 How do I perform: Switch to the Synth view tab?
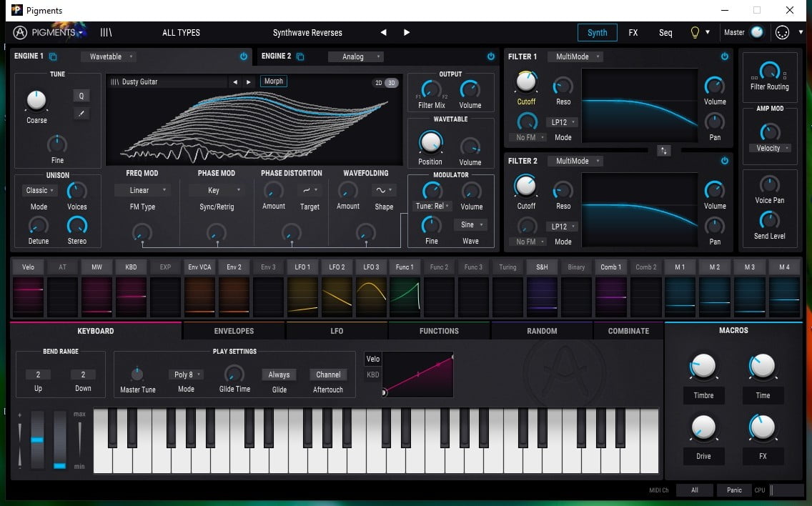click(x=597, y=33)
